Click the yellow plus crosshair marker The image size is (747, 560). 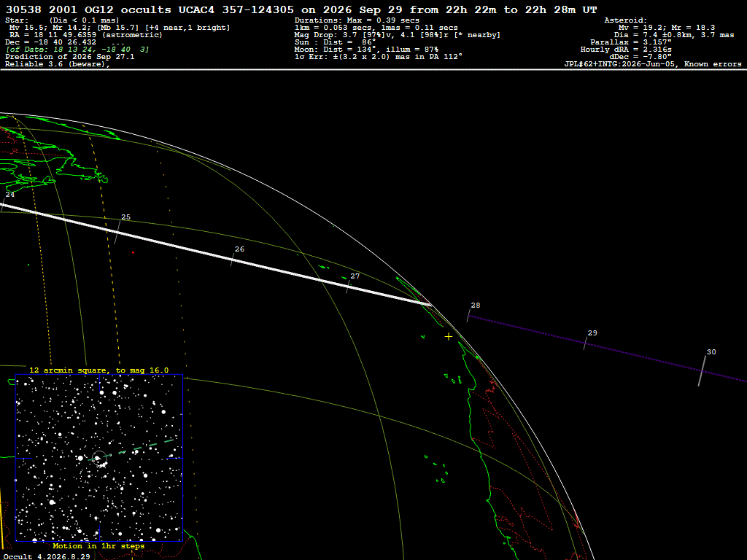[x=449, y=337]
